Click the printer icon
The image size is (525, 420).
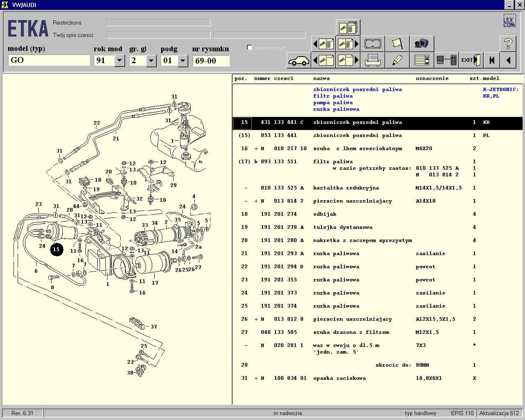click(372, 60)
